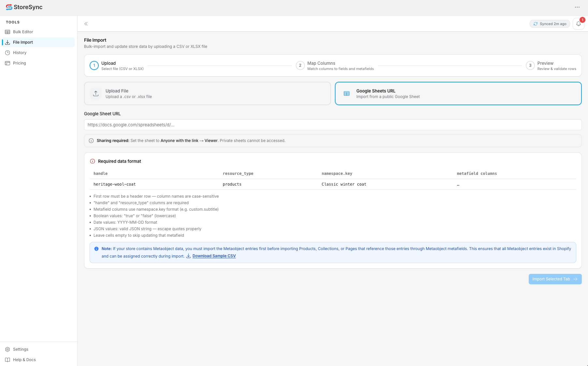
Task: Click the Settings gear icon
Action: (7, 349)
